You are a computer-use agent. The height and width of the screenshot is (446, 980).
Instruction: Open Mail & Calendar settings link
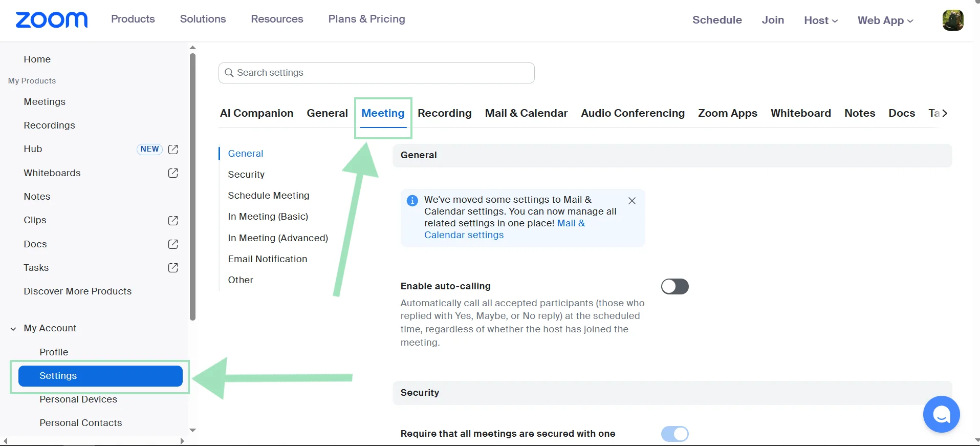505,229
